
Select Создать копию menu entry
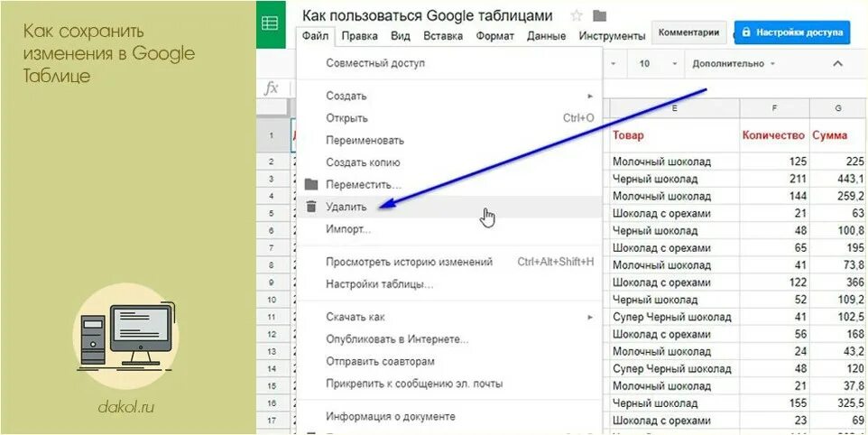click(449, 162)
